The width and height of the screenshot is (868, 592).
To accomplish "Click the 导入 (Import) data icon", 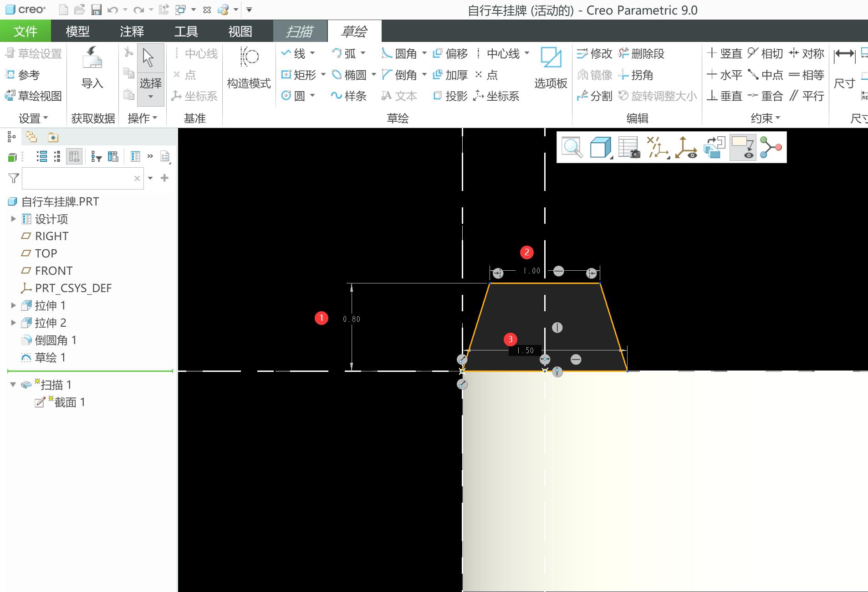I will (92, 67).
